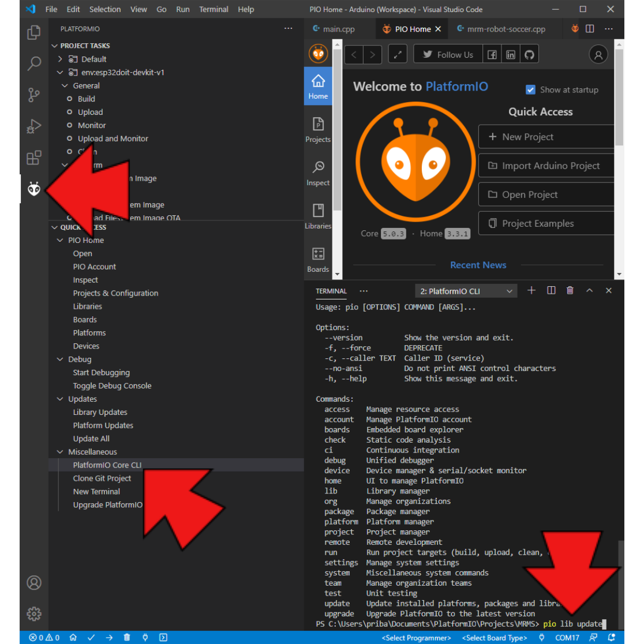This screenshot has width=644, height=644.
Task: Click the PlatformIO alien icon in sidebar
Action: click(x=34, y=189)
